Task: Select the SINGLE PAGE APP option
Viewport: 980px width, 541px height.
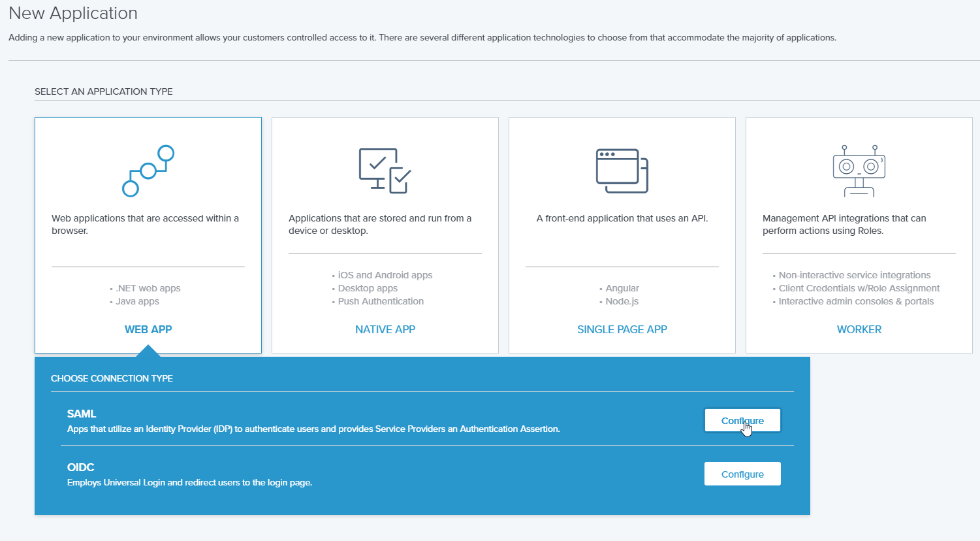Action: pyautogui.click(x=622, y=329)
